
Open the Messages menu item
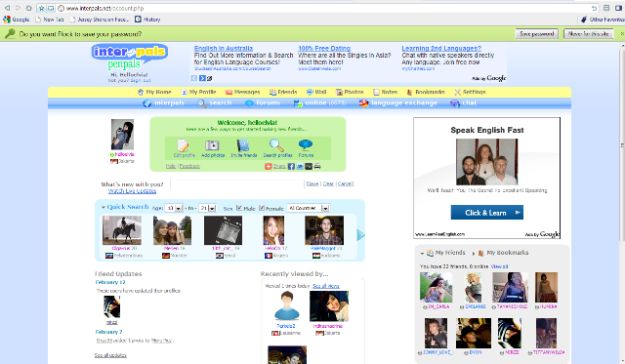click(243, 92)
